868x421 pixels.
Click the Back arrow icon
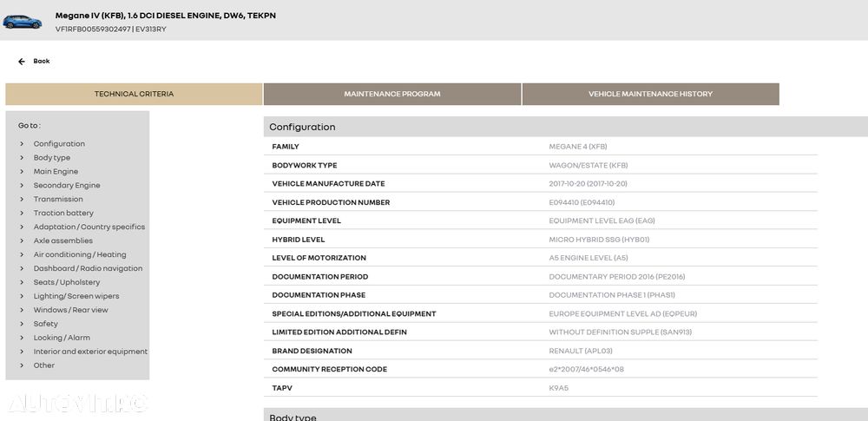(22, 62)
